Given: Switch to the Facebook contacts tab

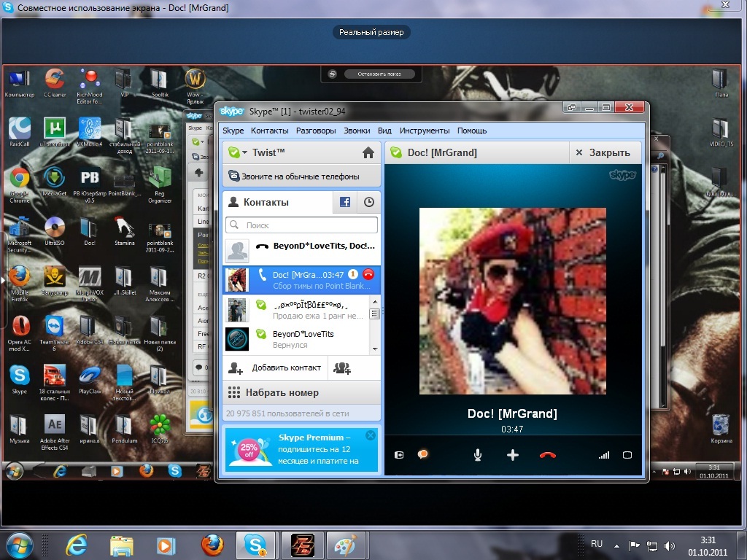Looking at the screenshot, I should 344,202.
